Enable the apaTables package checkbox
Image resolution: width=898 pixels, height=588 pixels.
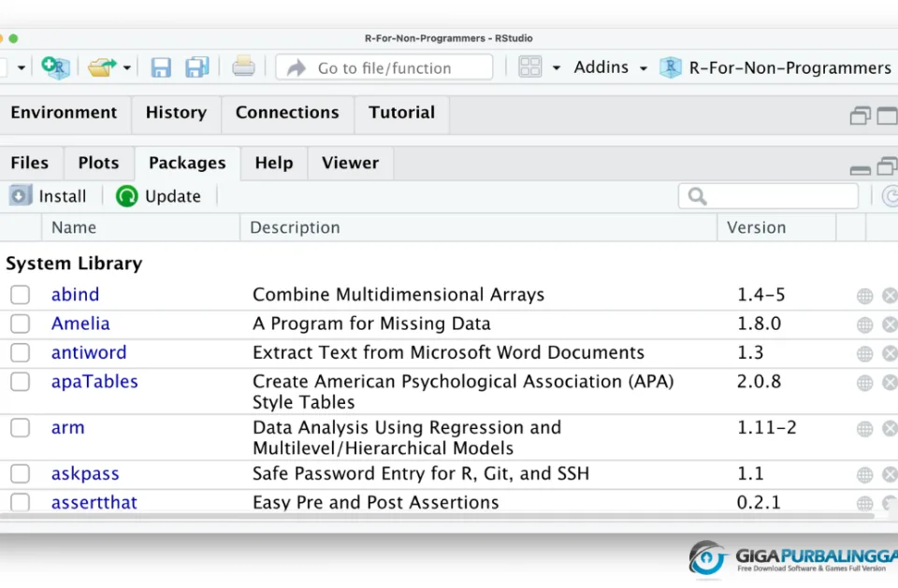pyautogui.click(x=20, y=382)
